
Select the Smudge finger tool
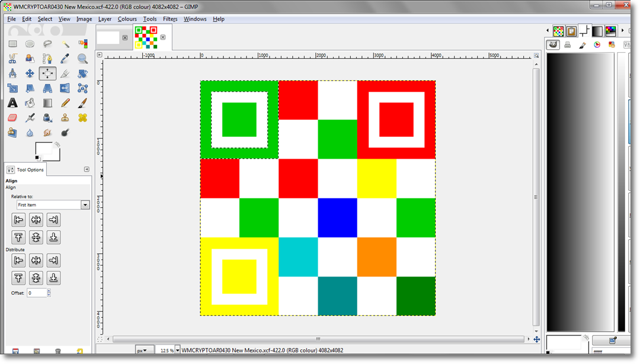coord(47,133)
